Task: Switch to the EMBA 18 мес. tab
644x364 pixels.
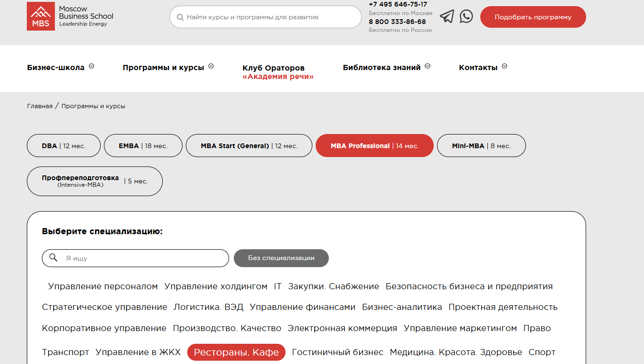Action: (143, 146)
